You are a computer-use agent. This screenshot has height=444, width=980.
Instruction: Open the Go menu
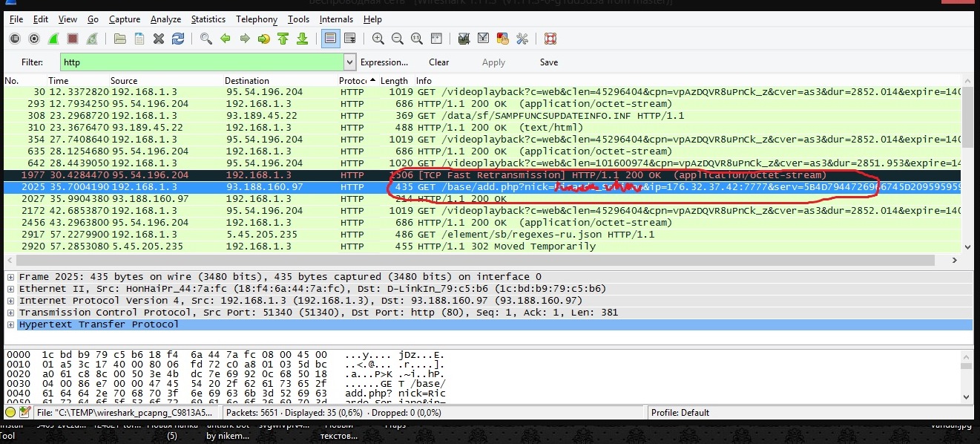(93, 19)
